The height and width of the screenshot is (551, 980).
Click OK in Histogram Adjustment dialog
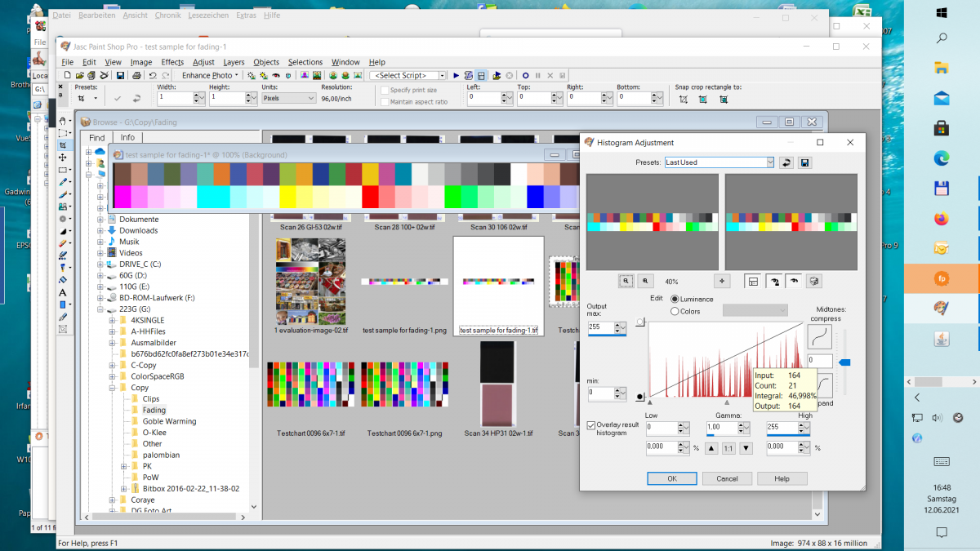pos(671,478)
